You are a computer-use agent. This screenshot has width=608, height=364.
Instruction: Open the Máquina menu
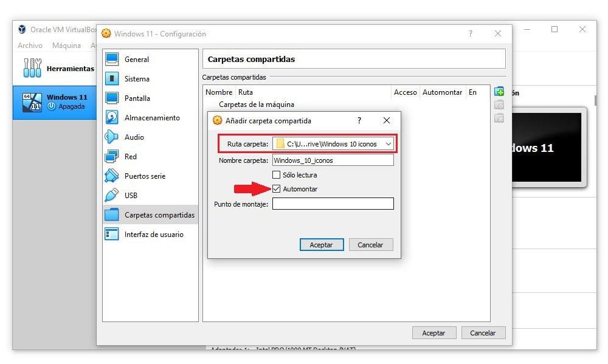[66, 46]
